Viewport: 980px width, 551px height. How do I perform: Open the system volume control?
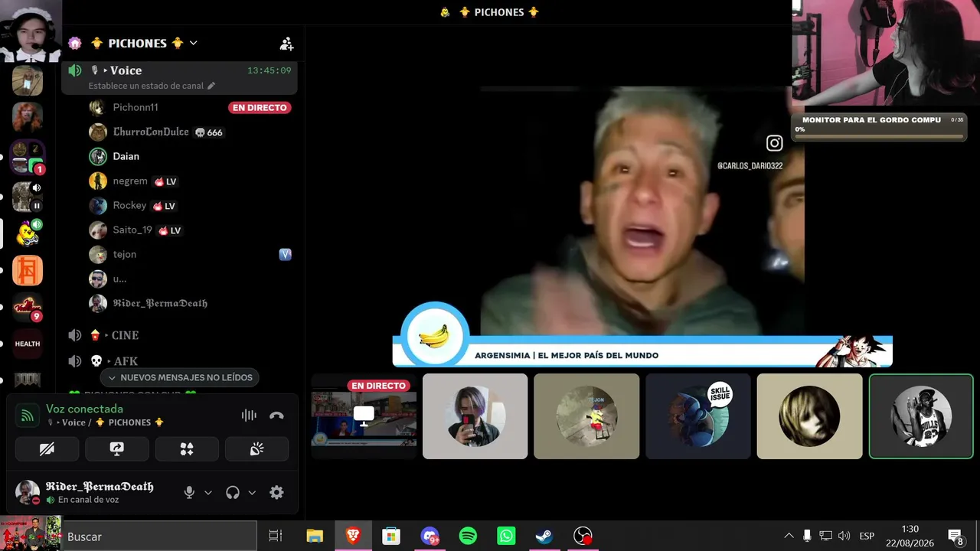844,536
